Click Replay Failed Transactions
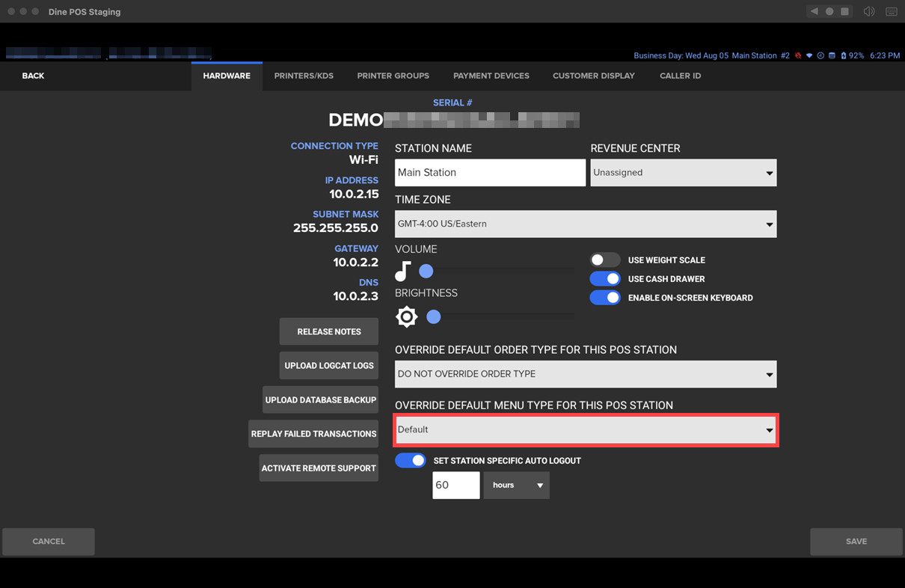 tap(313, 434)
